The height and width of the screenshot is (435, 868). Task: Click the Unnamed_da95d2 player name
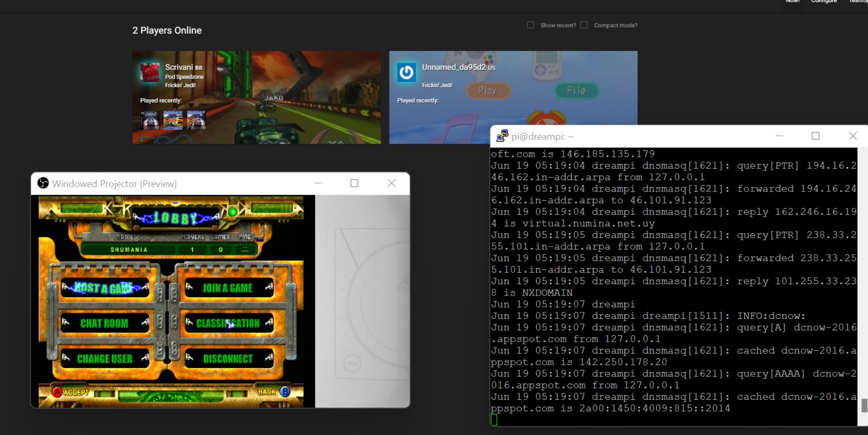coord(454,67)
